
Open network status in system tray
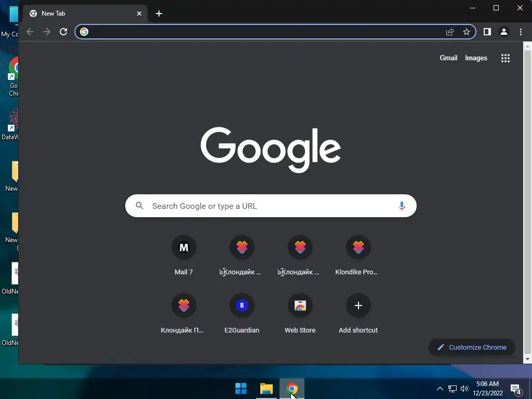[x=453, y=389]
